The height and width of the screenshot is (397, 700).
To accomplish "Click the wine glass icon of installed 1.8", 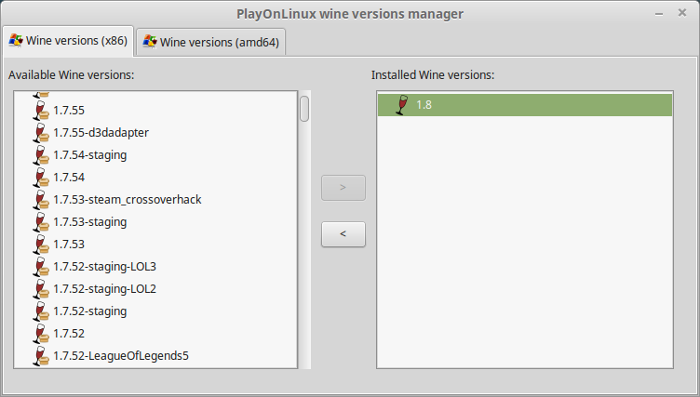I will pyautogui.click(x=402, y=105).
